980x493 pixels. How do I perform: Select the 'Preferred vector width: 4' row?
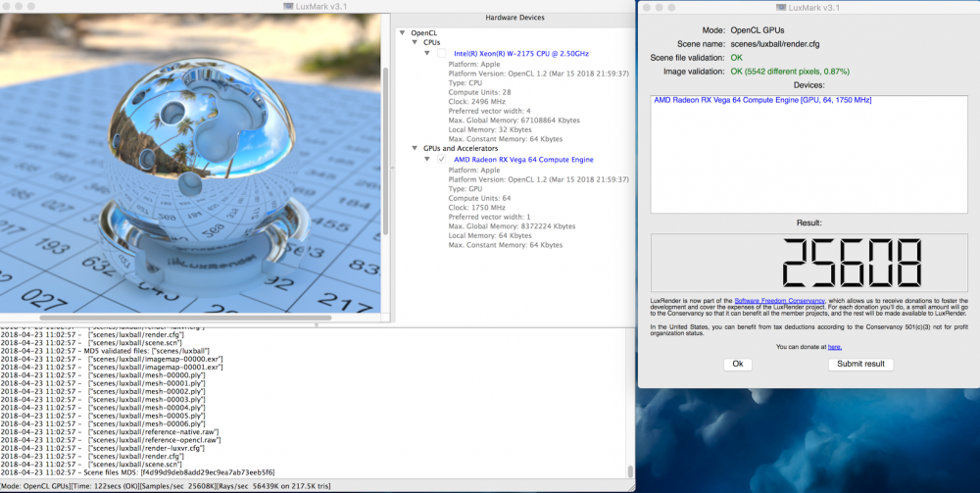coord(489,111)
